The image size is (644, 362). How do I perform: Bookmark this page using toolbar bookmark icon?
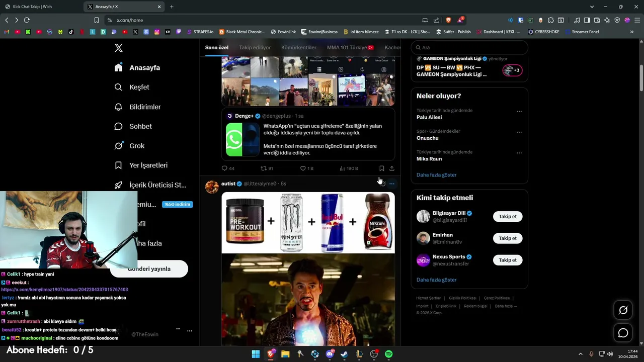[96, 20]
